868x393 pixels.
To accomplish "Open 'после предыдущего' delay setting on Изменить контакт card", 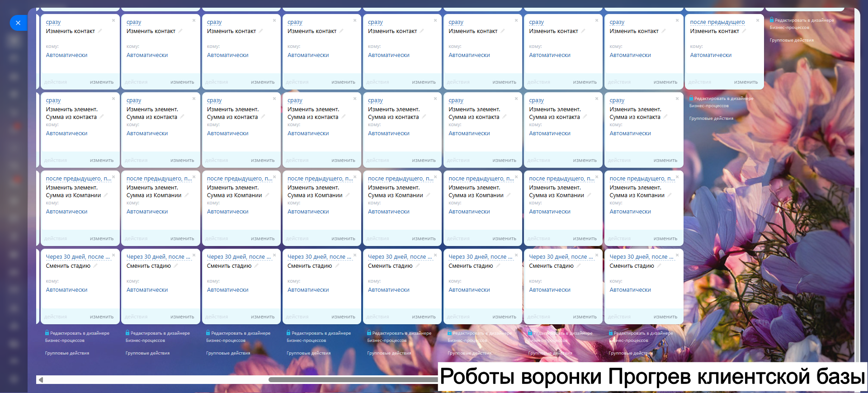I will coord(717,22).
